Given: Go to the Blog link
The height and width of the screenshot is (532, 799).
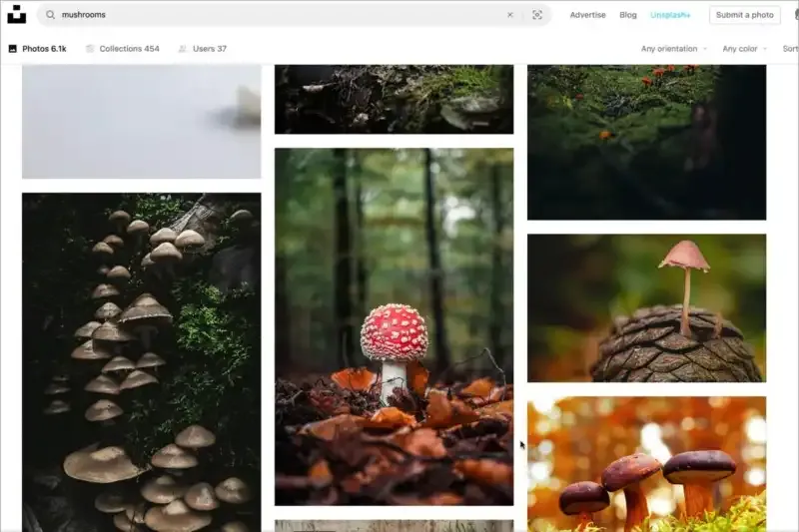Looking at the screenshot, I should coord(628,15).
